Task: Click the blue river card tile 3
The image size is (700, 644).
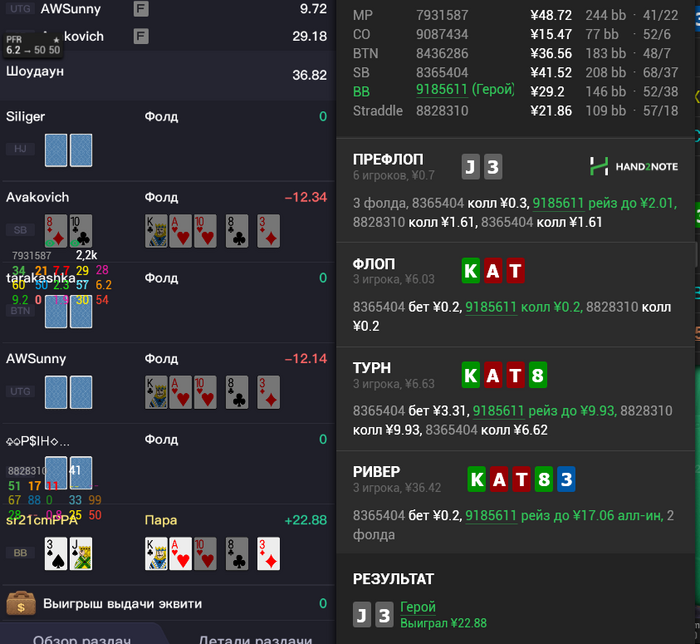Action: [x=566, y=479]
